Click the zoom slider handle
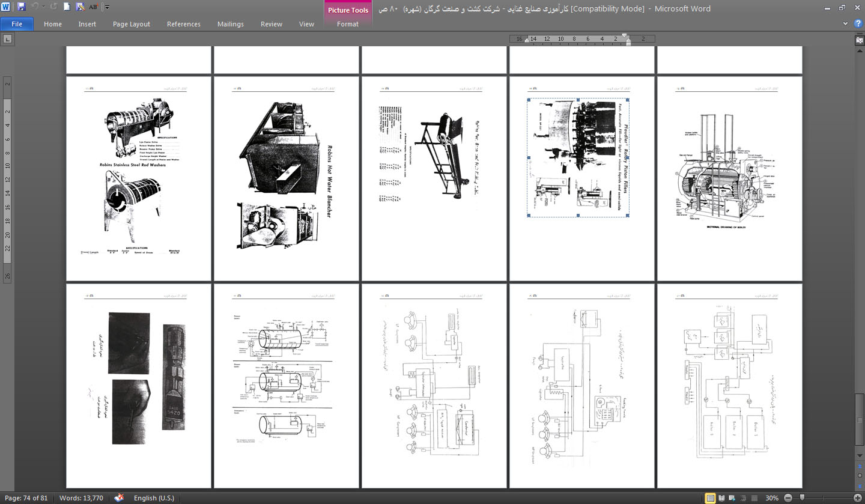865x504 pixels. point(801,498)
